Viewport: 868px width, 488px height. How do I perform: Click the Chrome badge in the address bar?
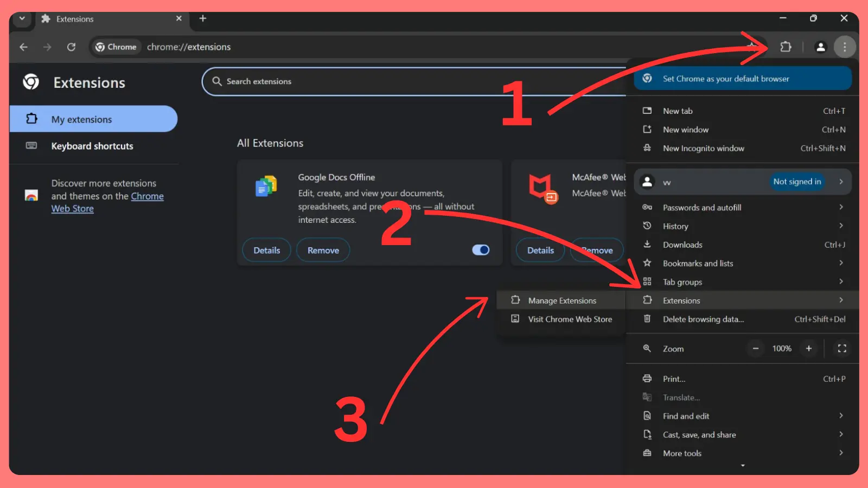(116, 47)
